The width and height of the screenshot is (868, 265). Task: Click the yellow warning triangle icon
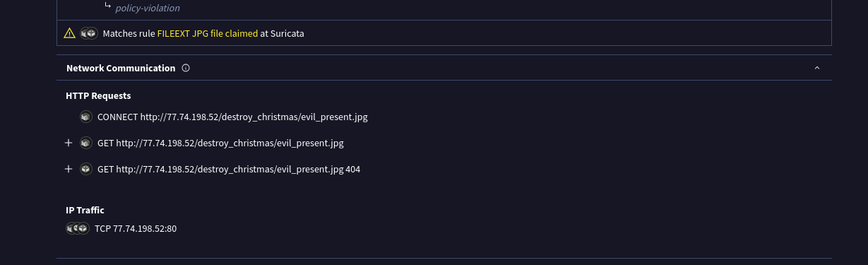click(69, 33)
